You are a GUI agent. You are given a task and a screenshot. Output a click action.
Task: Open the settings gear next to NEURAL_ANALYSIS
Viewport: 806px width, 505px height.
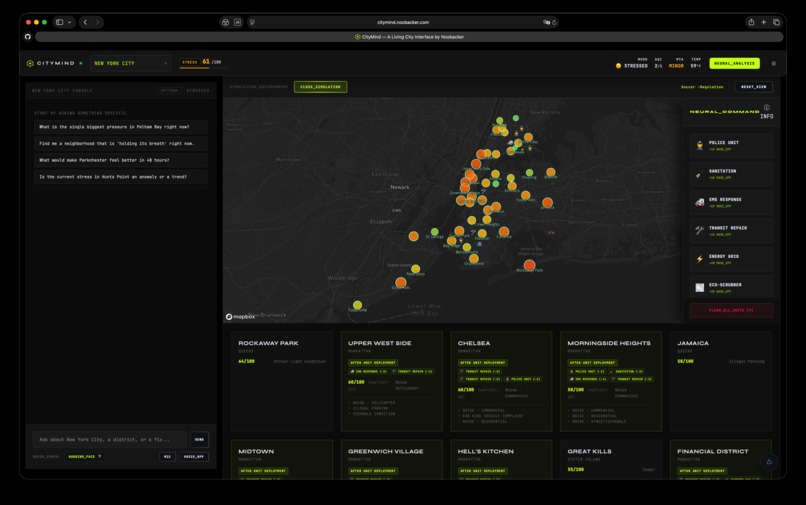click(x=774, y=64)
